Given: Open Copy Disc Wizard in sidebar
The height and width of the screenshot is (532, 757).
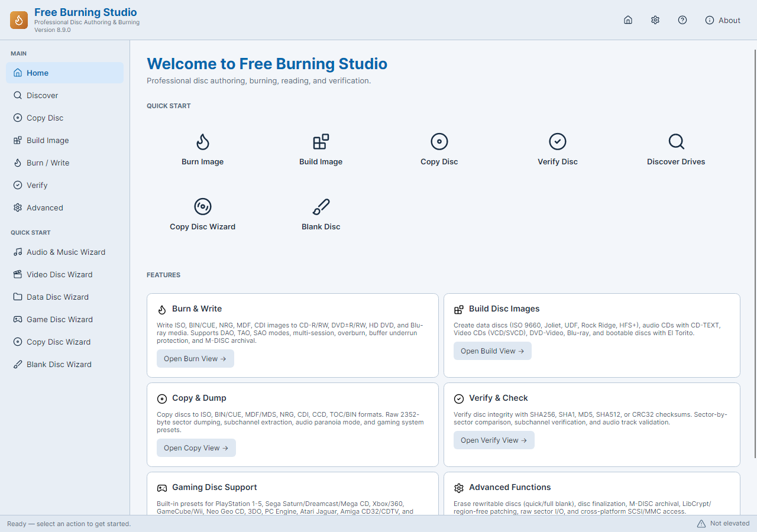Looking at the screenshot, I should point(65,342).
